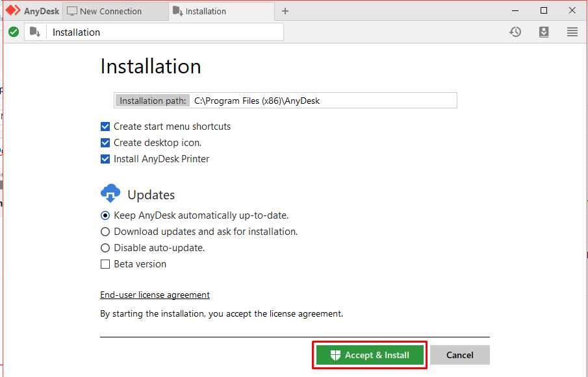The image size is (588, 377).
Task: Open the hamburger main menu
Action: pyautogui.click(x=572, y=32)
